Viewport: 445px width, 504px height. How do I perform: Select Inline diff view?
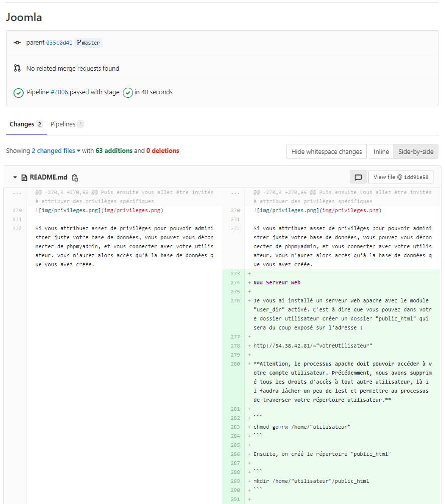[381, 152]
